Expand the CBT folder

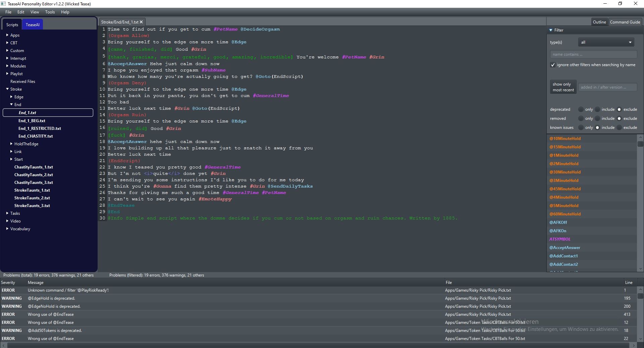tap(7, 43)
